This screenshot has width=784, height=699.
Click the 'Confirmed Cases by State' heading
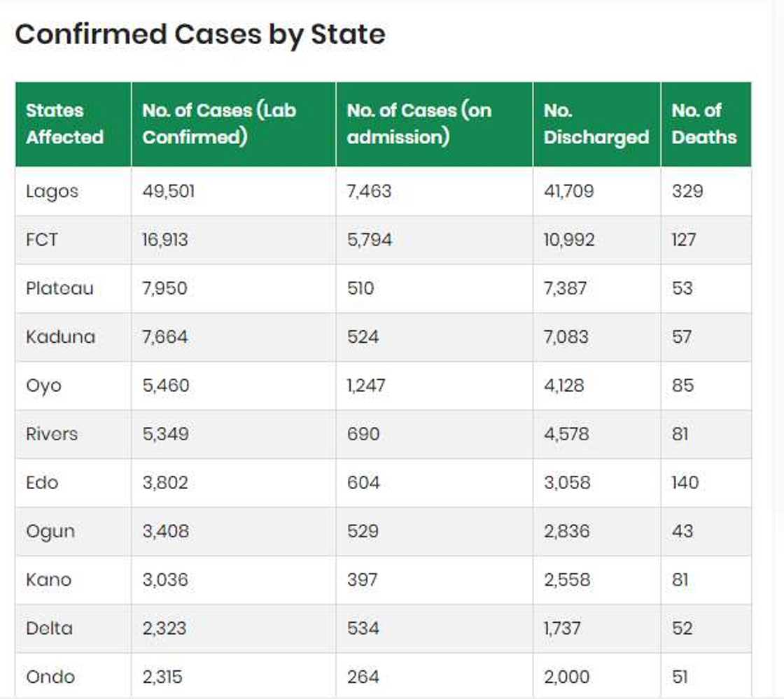click(x=200, y=34)
